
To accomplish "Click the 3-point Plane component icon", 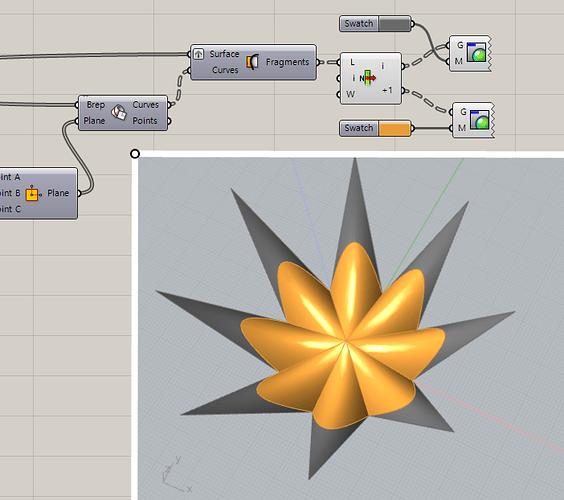I will tap(33, 194).
